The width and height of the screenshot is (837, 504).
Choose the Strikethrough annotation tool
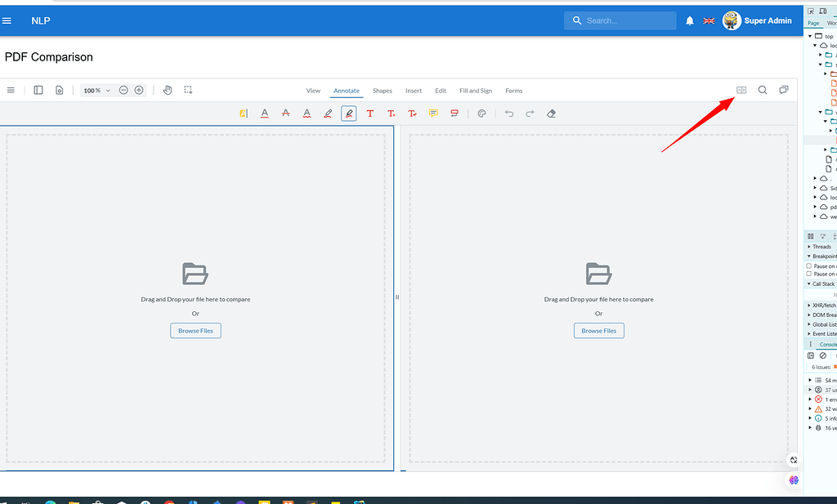(285, 113)
